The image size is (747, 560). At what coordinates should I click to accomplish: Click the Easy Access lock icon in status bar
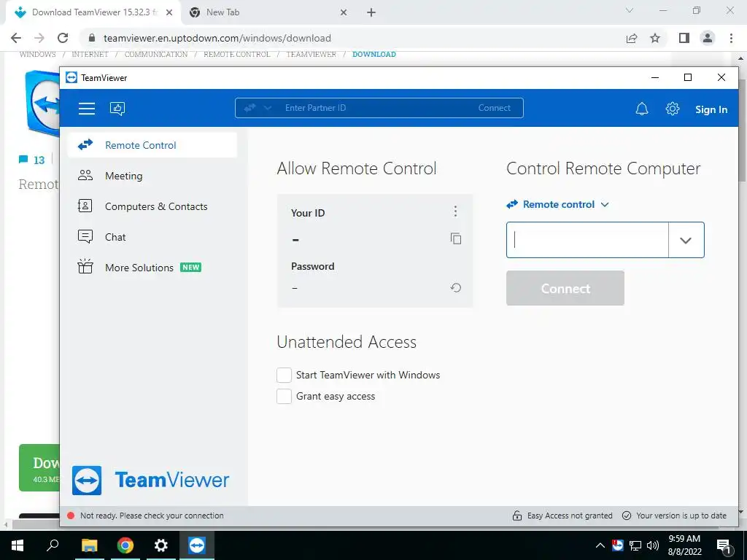pyautogui.click(x=517, y=516)
